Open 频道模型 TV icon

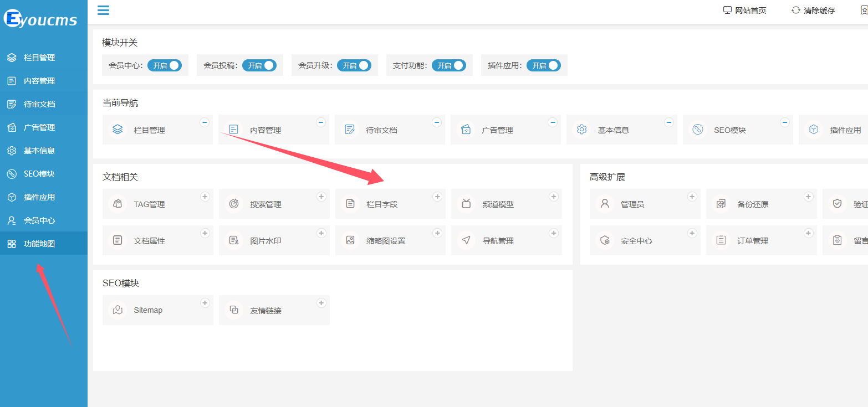point(466,204)
